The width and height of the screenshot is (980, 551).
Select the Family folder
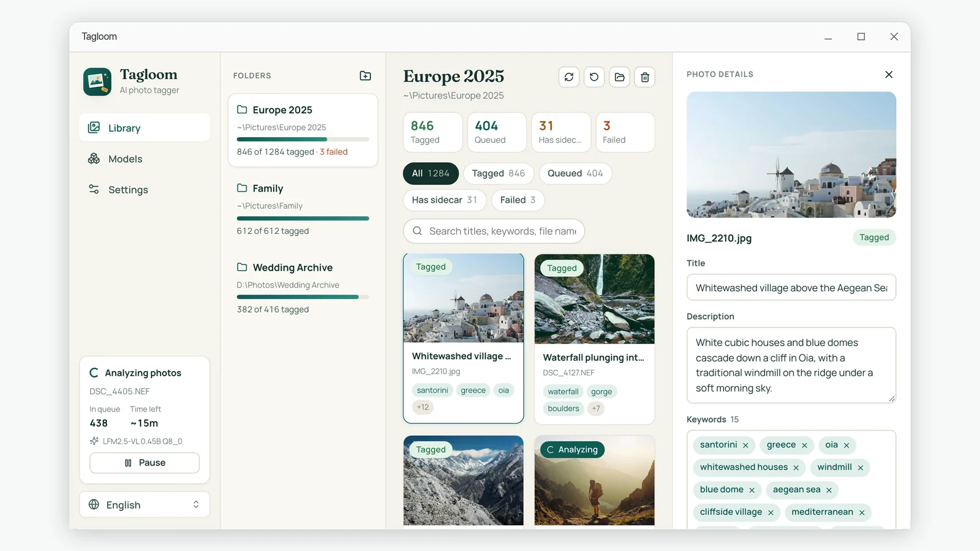[303, 209]
